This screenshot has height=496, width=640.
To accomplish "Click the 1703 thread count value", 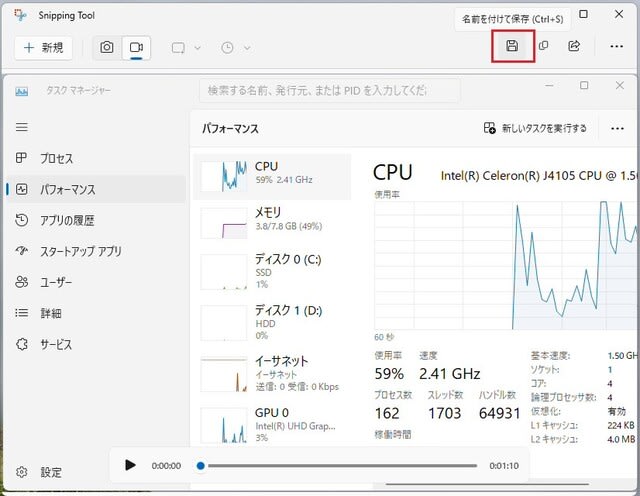I will point(444,414).
